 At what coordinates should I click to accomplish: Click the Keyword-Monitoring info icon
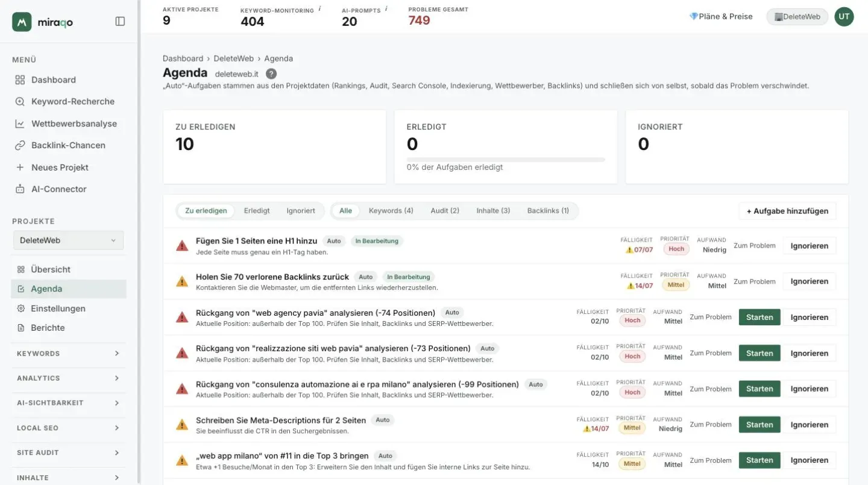click(x=319, y=9)
